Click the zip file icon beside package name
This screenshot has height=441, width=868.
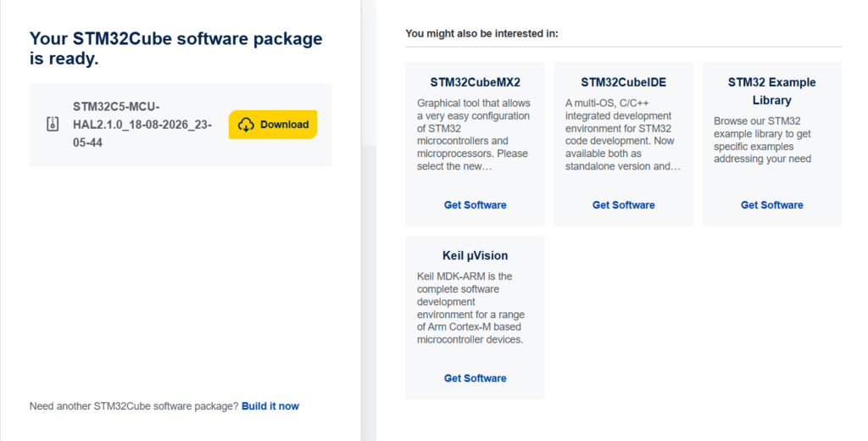point(53,124)
